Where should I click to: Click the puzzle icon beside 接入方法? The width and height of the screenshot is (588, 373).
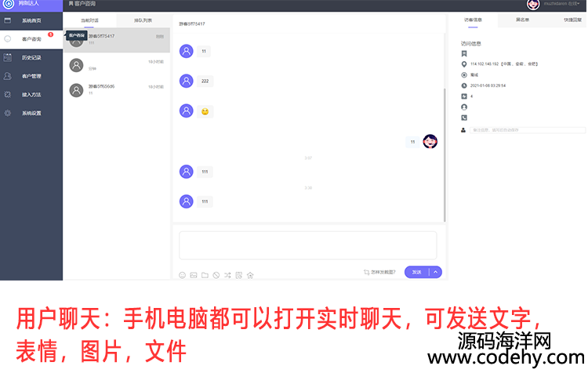click(8, 95)
